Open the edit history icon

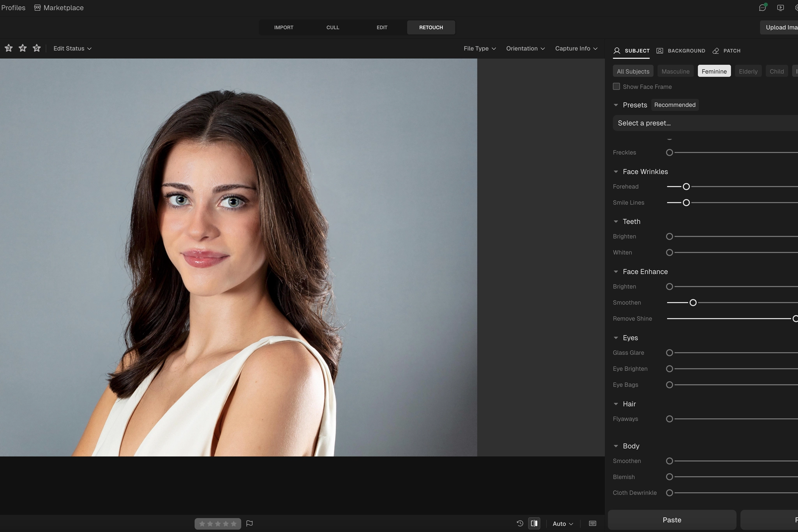click(520, 523)
